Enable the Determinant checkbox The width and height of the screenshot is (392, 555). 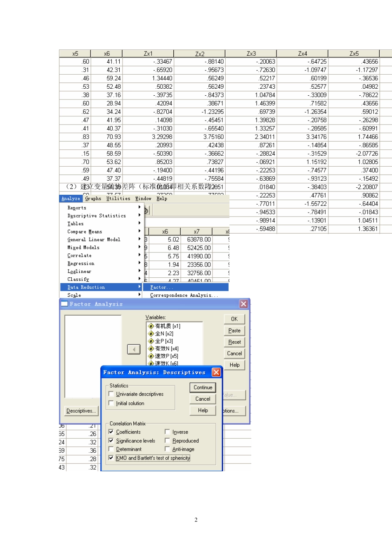(x=111, y=449)
